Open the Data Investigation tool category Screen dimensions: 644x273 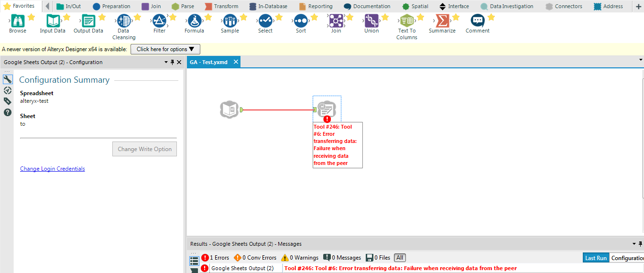(x=506, y=6)
